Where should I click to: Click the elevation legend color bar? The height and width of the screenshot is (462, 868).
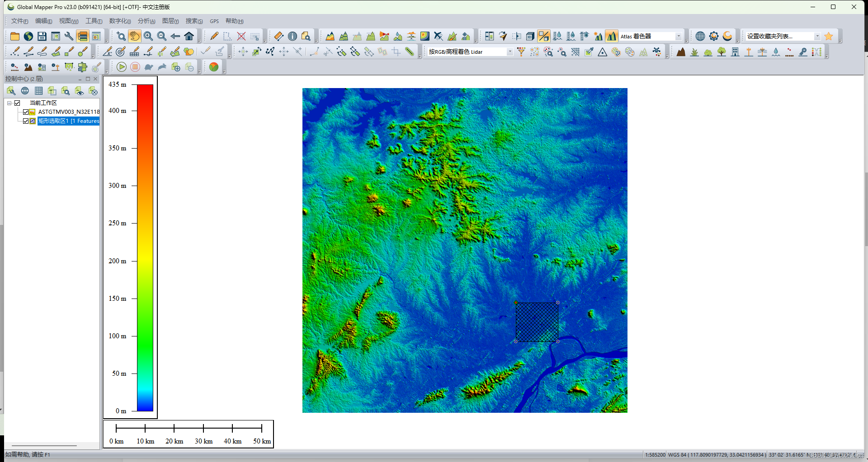click(145, 247)
